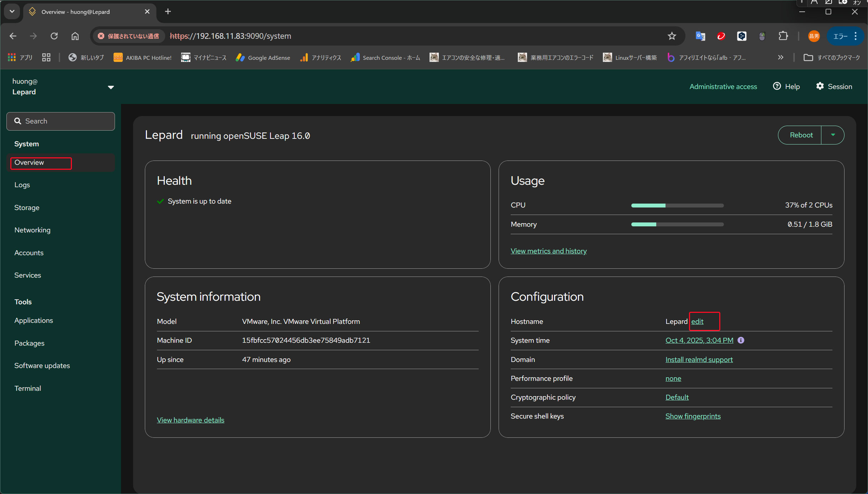Image resolution: width=868 pixels, height=494 pixels.
Task: Expand the Reboot dropdown arrow
Action: [x=833, y=135]
